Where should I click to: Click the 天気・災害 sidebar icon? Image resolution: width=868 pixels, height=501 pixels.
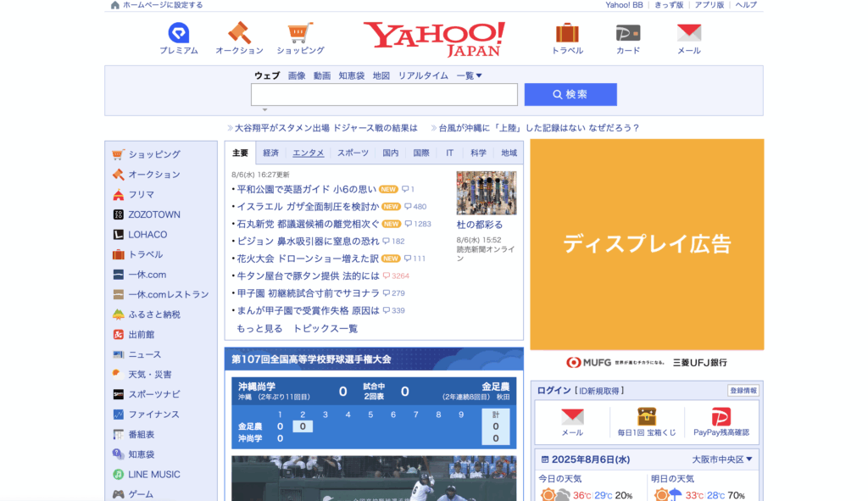(117, 374)
